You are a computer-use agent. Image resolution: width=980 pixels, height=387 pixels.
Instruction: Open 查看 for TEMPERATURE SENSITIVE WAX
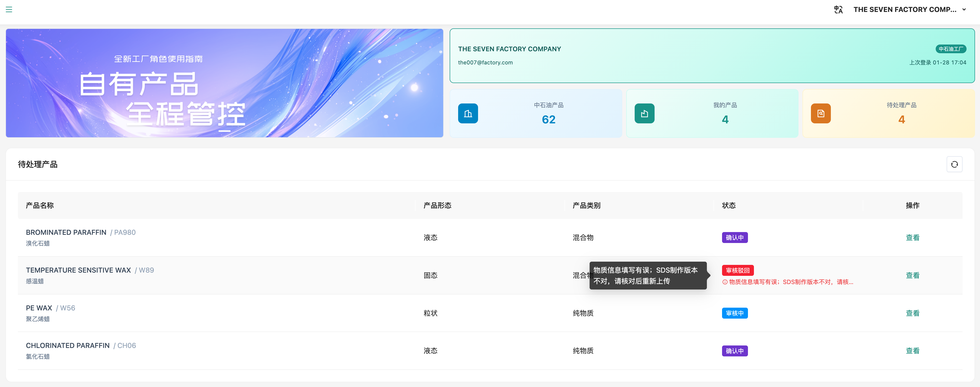pyautogui.click(x=912, y=275)
